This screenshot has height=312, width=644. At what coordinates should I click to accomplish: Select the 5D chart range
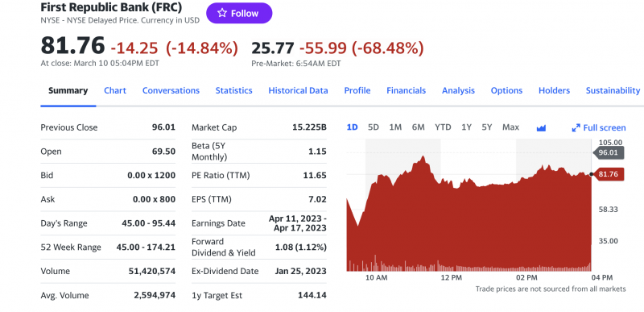tap(374, 127)
